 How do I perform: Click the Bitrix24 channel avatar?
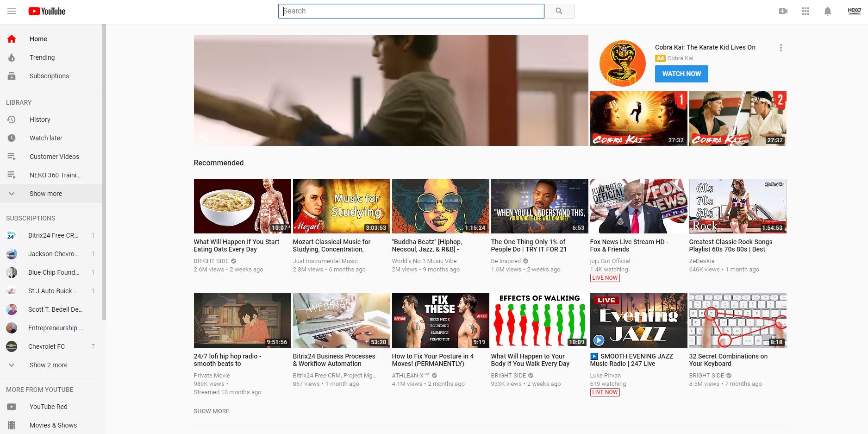(x=12, y=235)
